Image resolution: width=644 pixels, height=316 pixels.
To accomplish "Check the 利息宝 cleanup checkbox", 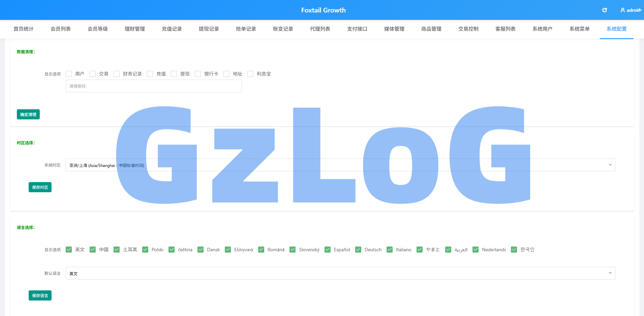I will pos(250,74).
